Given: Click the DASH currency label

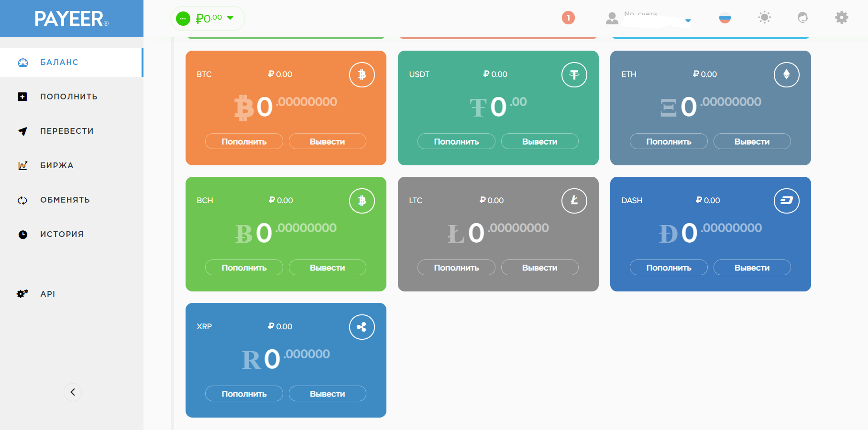Looking at the screenshot, I should point(632,201).
